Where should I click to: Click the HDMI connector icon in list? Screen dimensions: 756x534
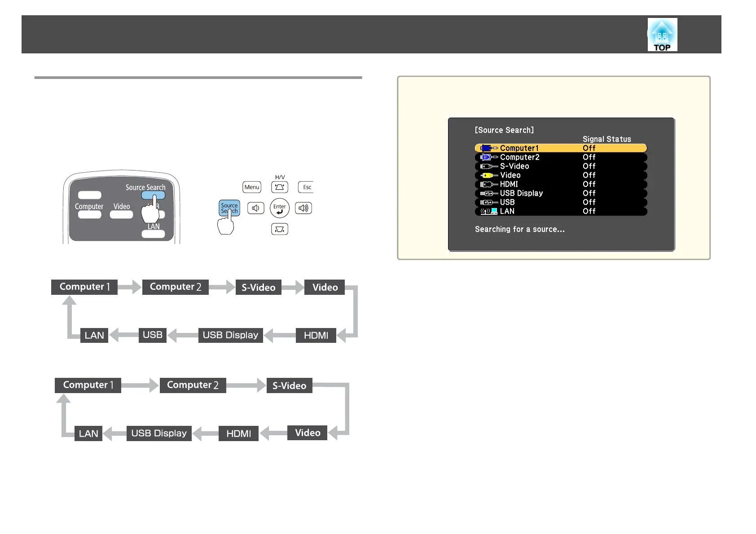point(489,184)
